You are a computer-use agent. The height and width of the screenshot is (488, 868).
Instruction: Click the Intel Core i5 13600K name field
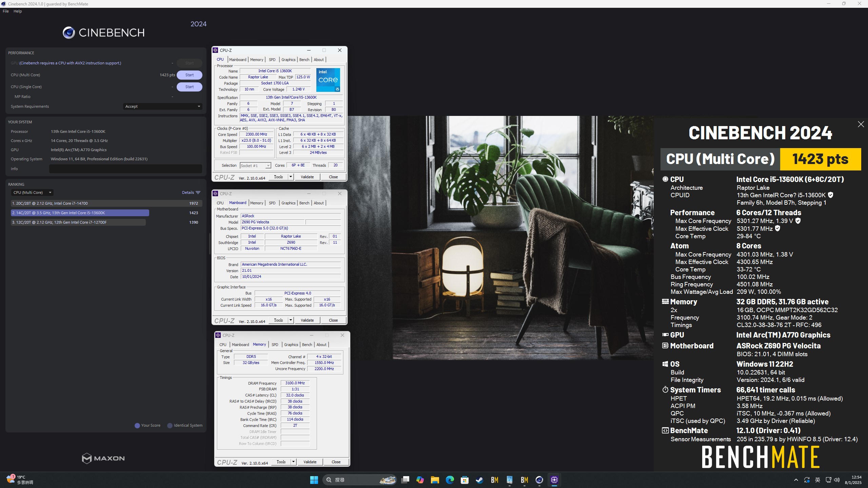point(275,71)
